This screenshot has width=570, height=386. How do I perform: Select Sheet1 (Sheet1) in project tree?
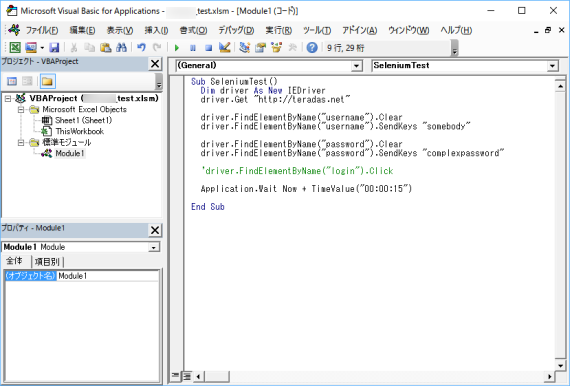pos(83,120)
